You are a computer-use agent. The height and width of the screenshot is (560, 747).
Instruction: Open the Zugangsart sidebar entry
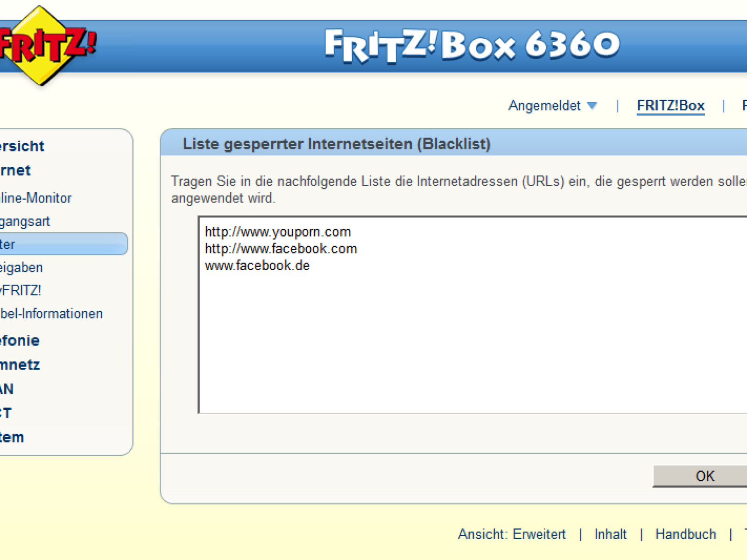25,221
